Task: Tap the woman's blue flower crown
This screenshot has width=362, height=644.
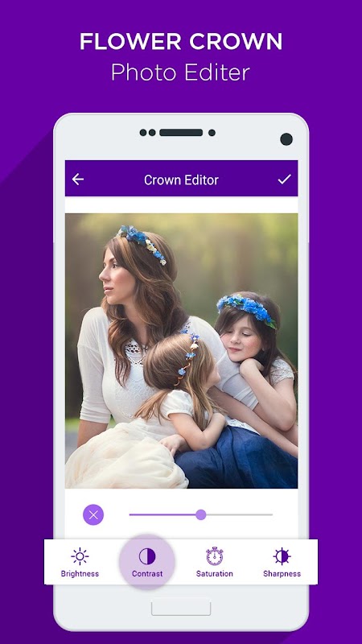Action: point(142,243)
